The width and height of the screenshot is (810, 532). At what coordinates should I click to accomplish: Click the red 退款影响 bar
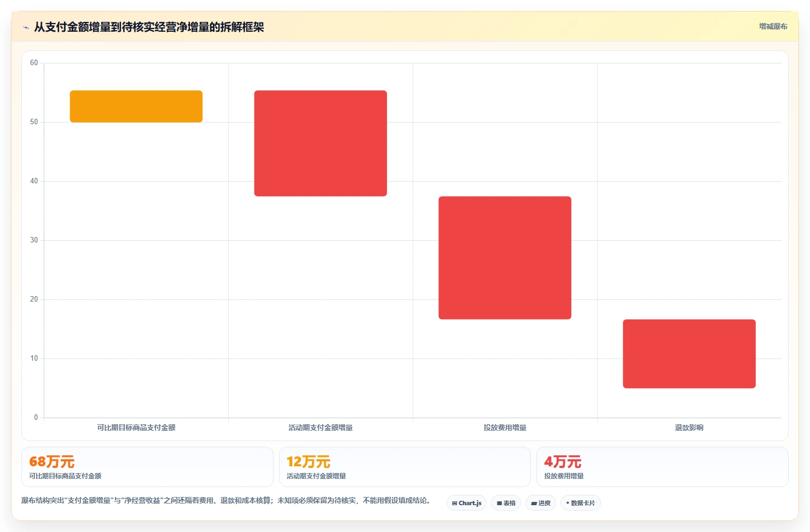click(x=689, y=354)
